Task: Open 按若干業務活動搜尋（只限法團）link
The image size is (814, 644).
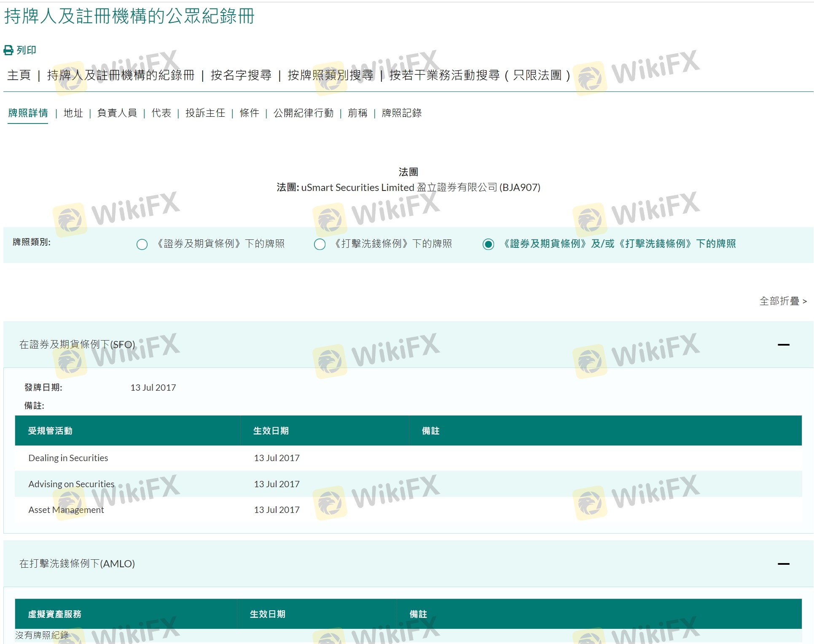Action: (x=480, y=75)
